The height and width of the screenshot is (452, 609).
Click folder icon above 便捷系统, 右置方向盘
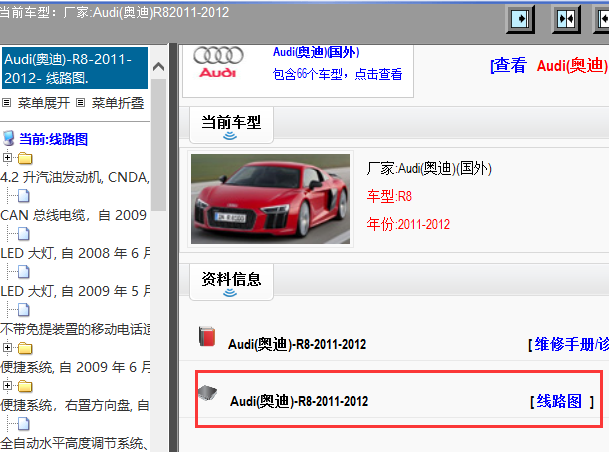coord(25,386)
